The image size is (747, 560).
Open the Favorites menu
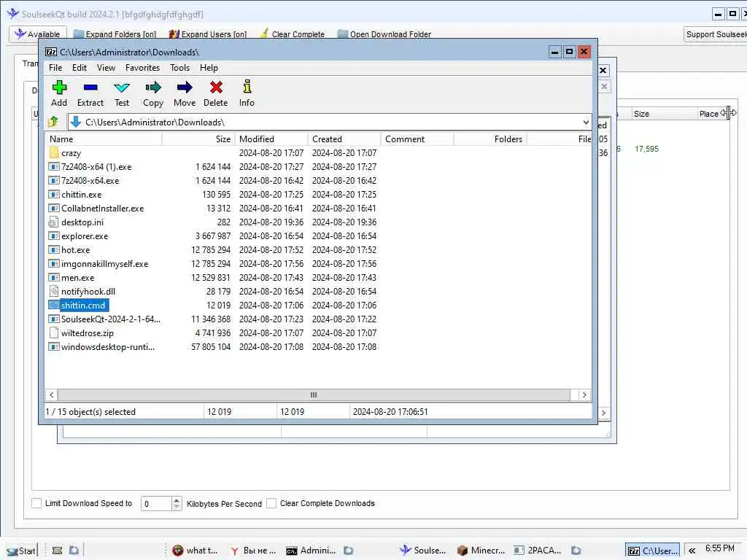click(142, 68)
